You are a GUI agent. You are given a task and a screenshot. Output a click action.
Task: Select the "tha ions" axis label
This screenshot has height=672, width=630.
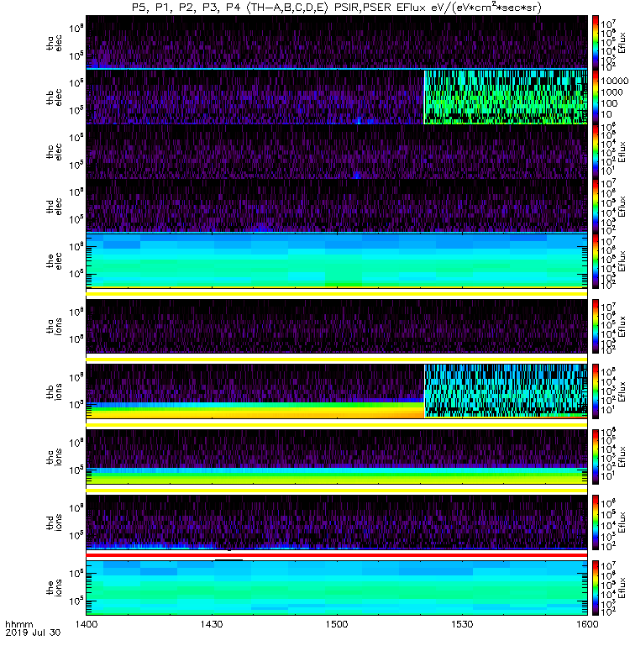(x=54, y=326)
